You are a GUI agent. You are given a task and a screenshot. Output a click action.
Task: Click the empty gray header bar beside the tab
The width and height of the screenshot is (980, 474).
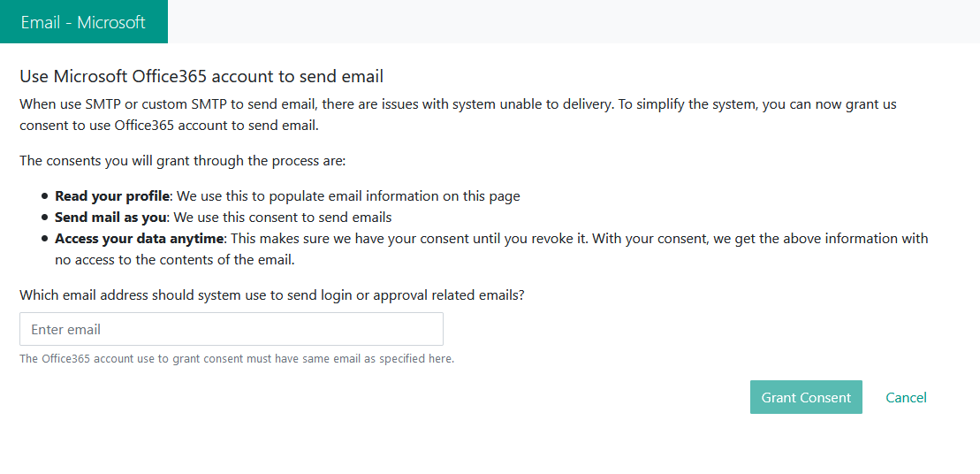pyautogui.click(x=574, y=22)
